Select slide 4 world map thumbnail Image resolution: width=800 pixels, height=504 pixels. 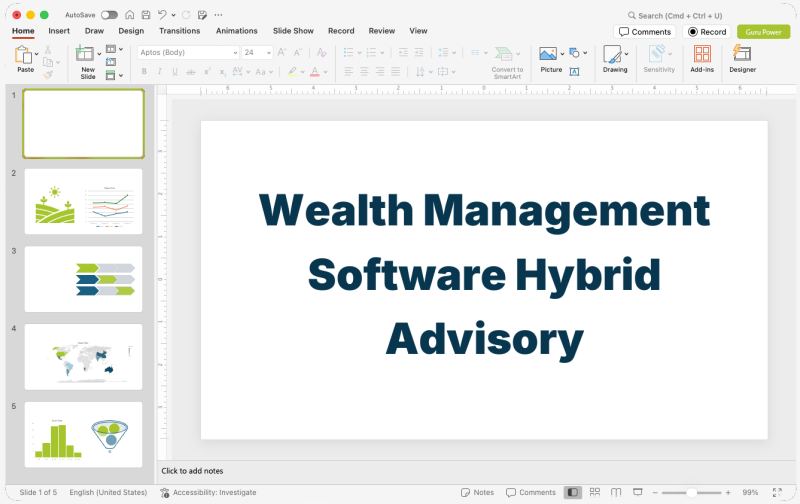tap(84, 357)
